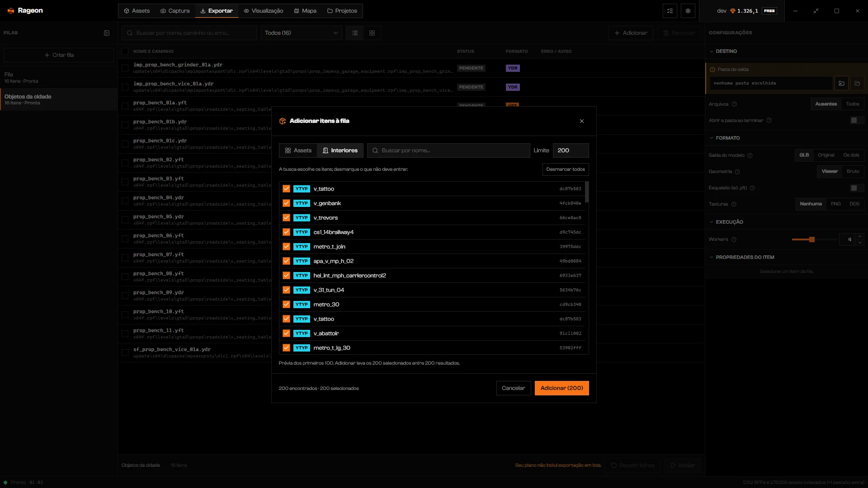
Task: Uncheck the cs1_14brailway4 interior
Action: pos(286,232)
